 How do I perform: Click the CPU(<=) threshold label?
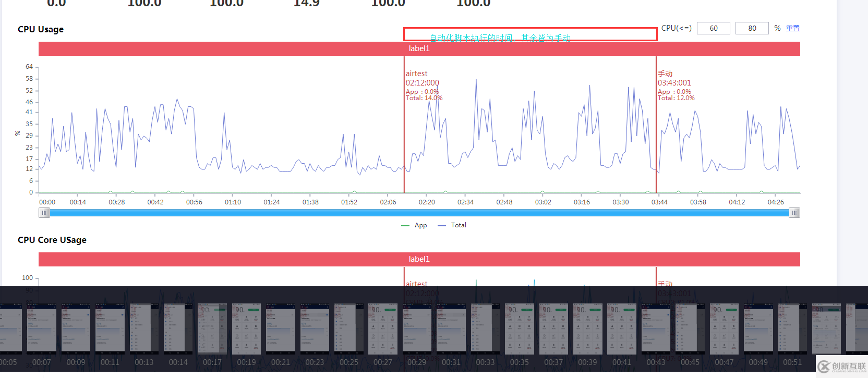677,28
